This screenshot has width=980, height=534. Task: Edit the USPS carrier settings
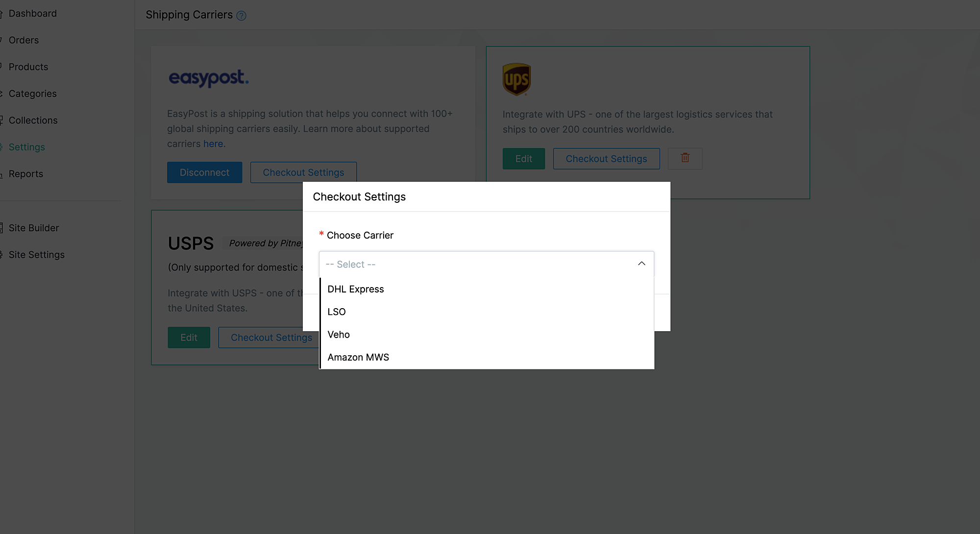pyautogui.click(x=189, y=338)
